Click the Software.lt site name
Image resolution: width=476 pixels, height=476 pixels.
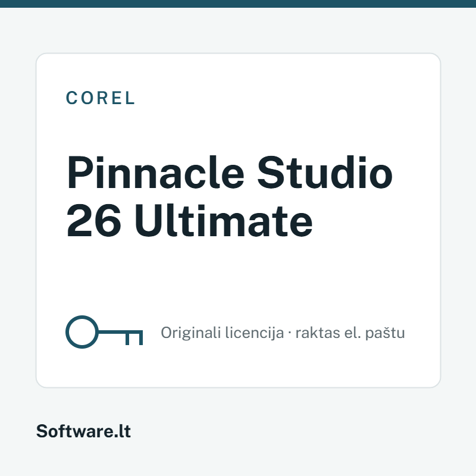point(83,431)
